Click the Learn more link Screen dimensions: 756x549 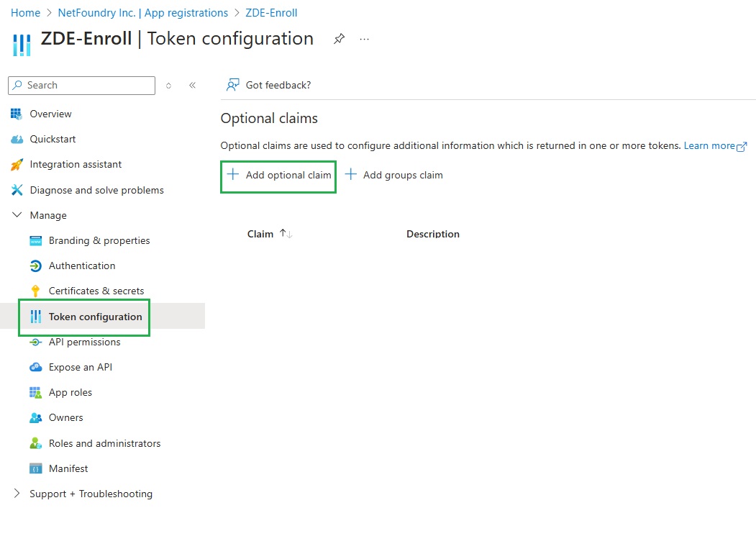pos(709,145)
